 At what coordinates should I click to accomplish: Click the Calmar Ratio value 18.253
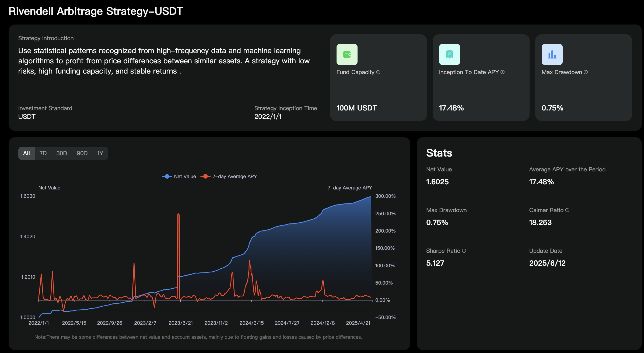click(x=540, y=223)
